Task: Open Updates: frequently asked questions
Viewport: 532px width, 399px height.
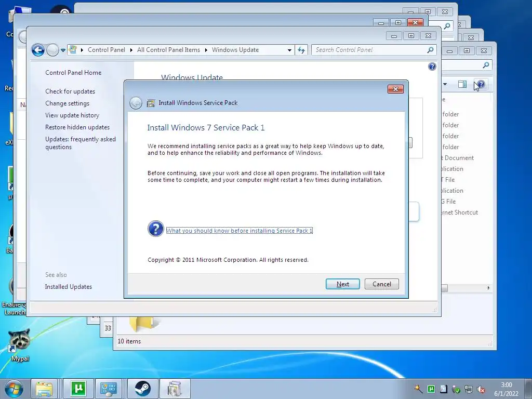Action: [x=81, y=143]
